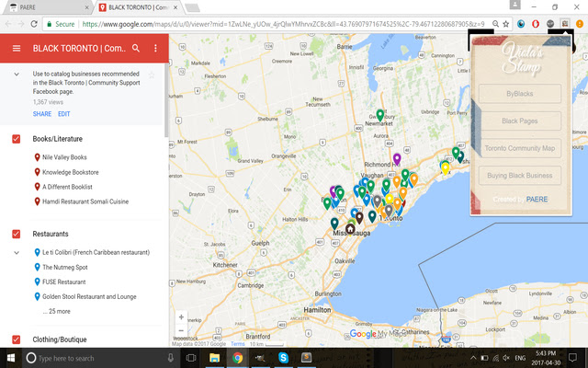The width and height of the screenshot is (588, 368).
Task: Zoom out of the map with the minus button
Action: pos(181,330)
